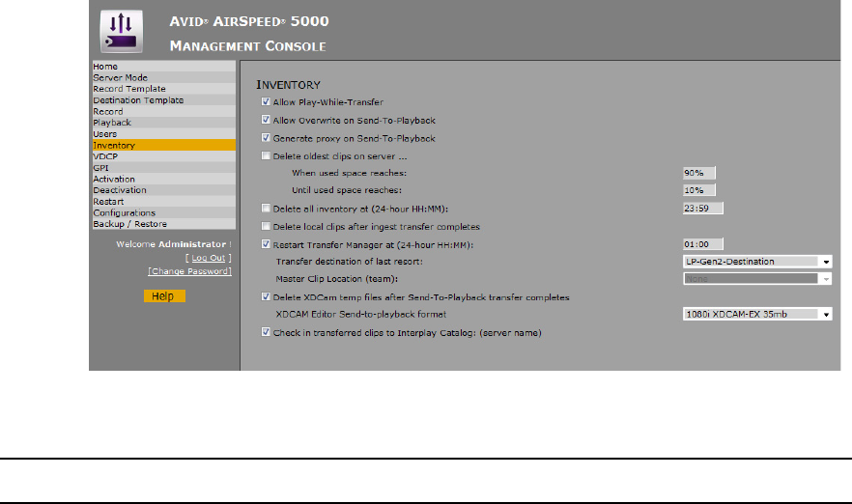This screenshot has width=852, height=504.
Task: Go to Activation page
Action: [x=164, y=180]
